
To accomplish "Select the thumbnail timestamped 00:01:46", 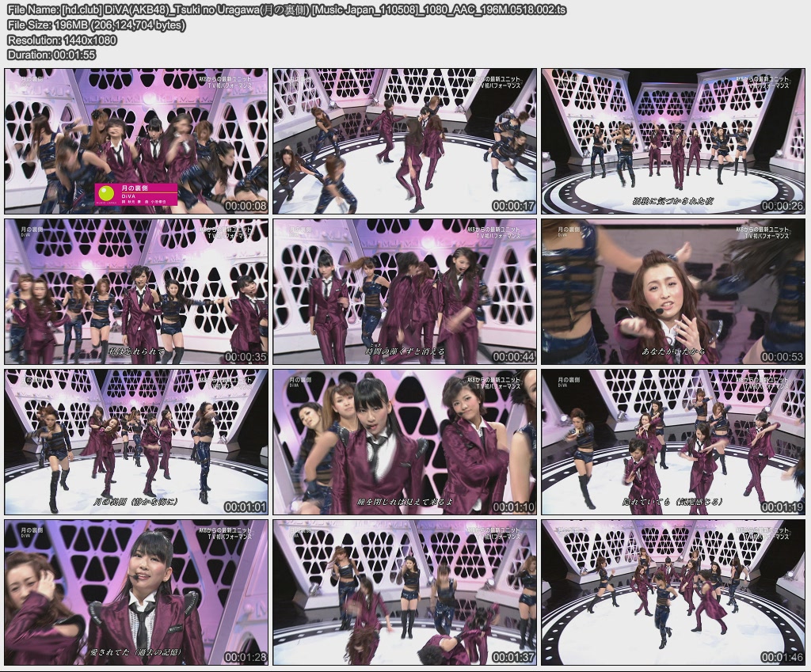I will point(673,592).
